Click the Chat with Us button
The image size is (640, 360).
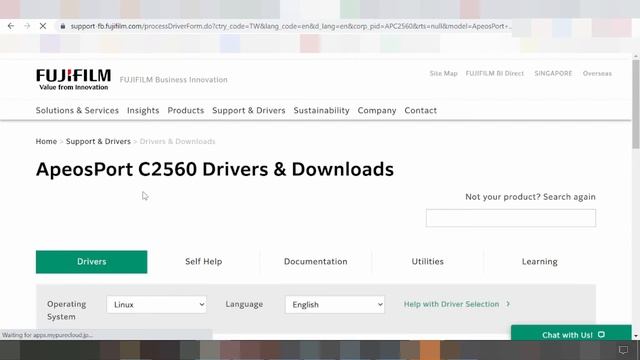571,333
